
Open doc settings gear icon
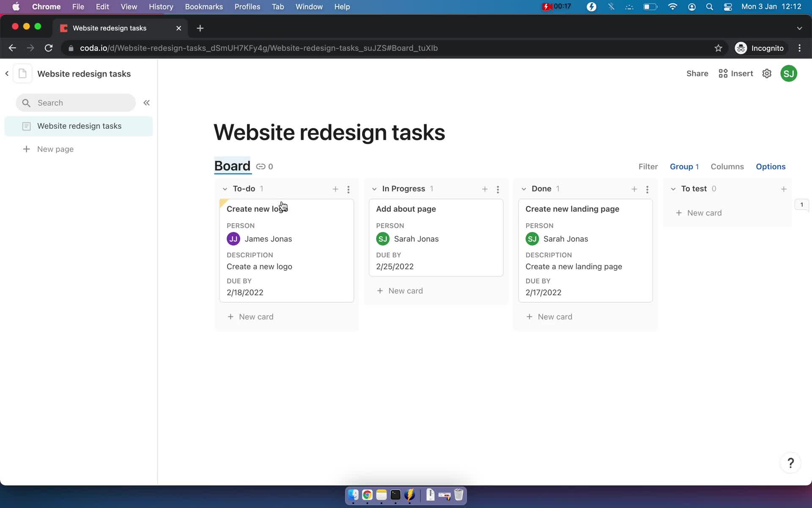[x=767, y=74]
